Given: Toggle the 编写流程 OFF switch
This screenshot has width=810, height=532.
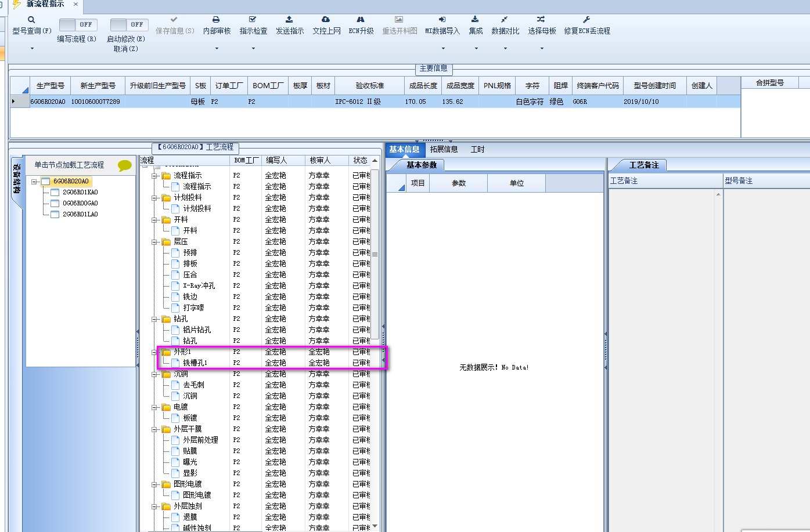Looking at the screenshot, I should [77, 24].
